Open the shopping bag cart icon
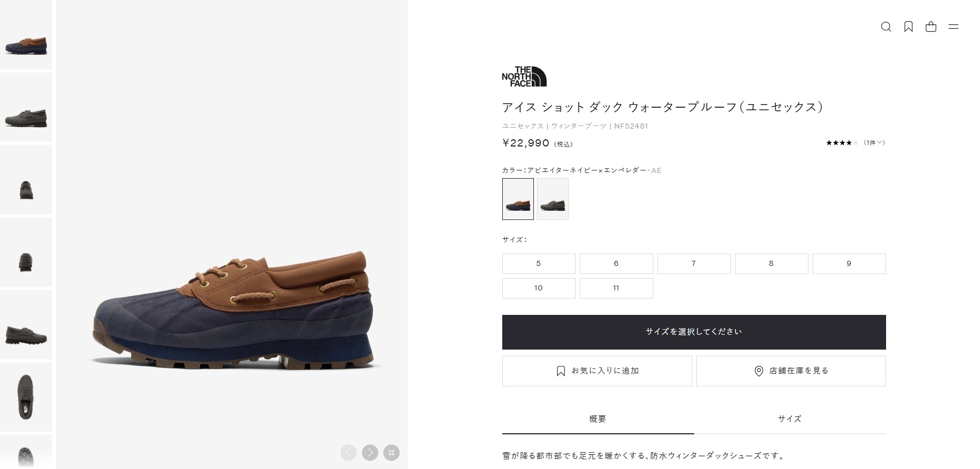980x469 pixels. tap(931, 27)
